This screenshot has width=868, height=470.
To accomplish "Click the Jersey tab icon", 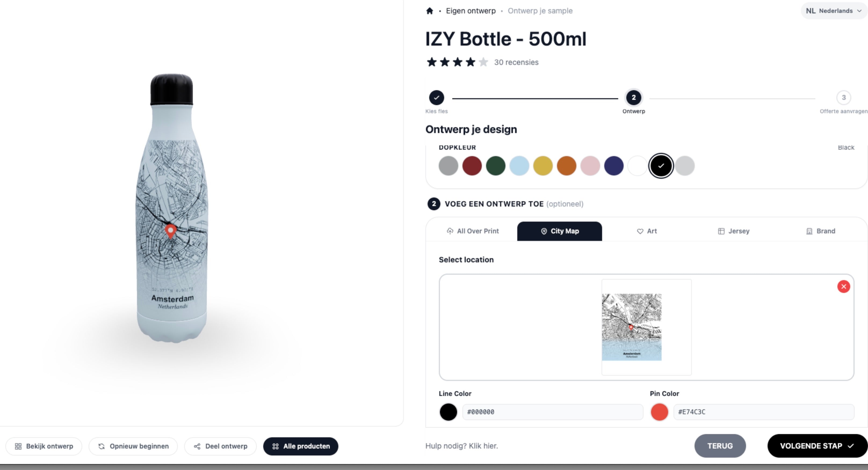I will pos(721,231).
